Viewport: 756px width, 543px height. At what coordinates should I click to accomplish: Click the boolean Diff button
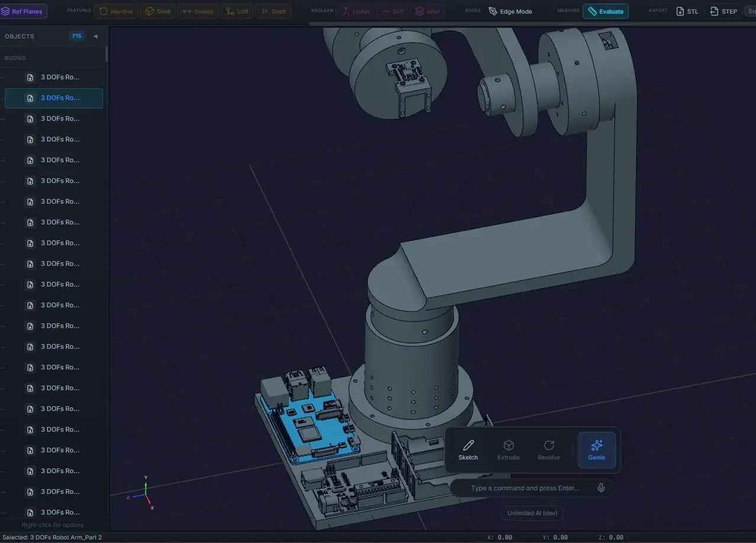[393, 11]
